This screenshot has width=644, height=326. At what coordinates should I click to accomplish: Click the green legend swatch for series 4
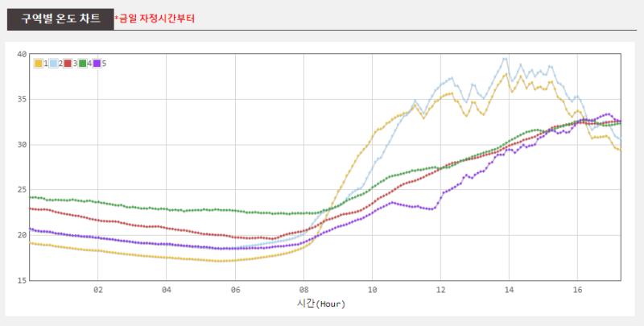coord(83,64)
